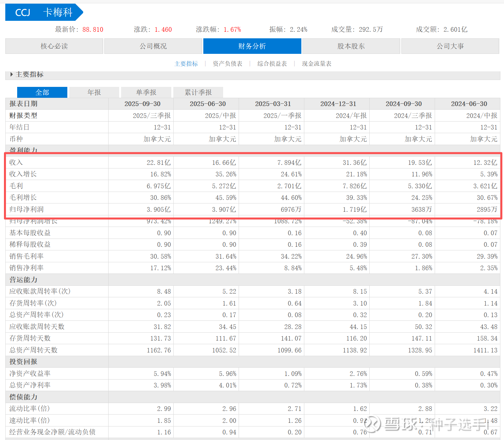Click the 归母净利润 row label
The image size is (504, 440).
point(26,209)
